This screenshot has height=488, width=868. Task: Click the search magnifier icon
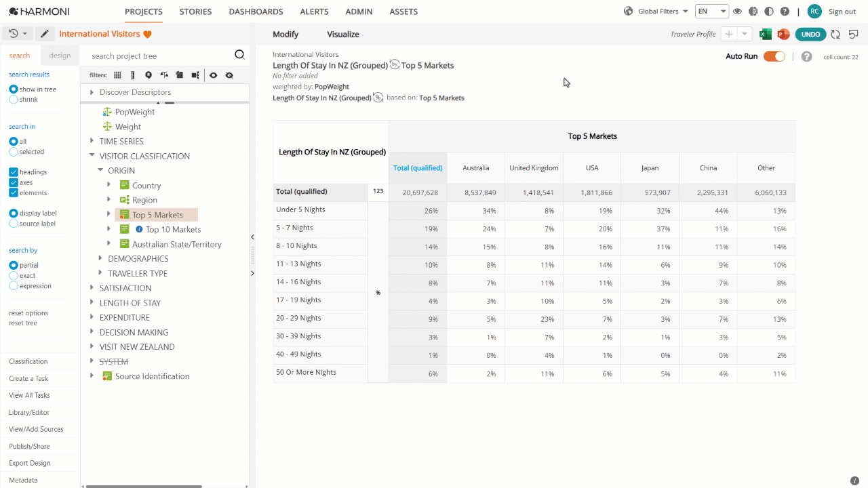(x=239, y=56)
